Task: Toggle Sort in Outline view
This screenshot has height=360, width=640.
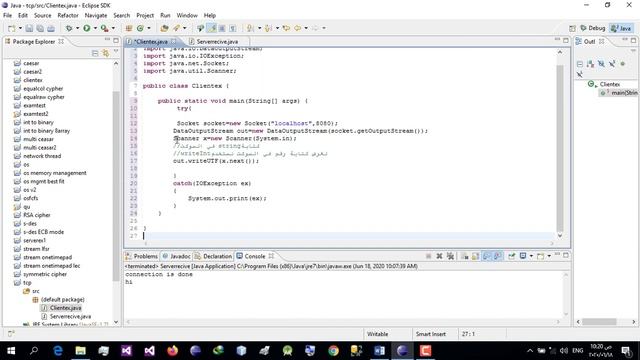Action: pos(591,64)
